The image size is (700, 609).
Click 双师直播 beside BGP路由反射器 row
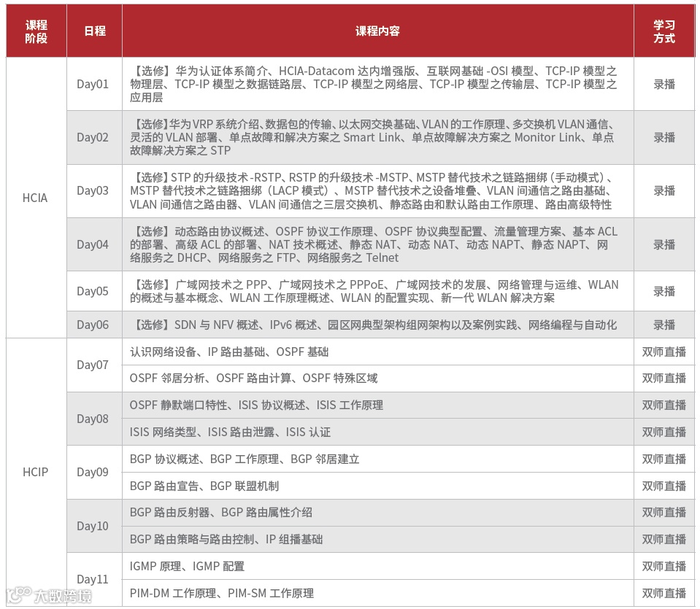click(664, 512)
